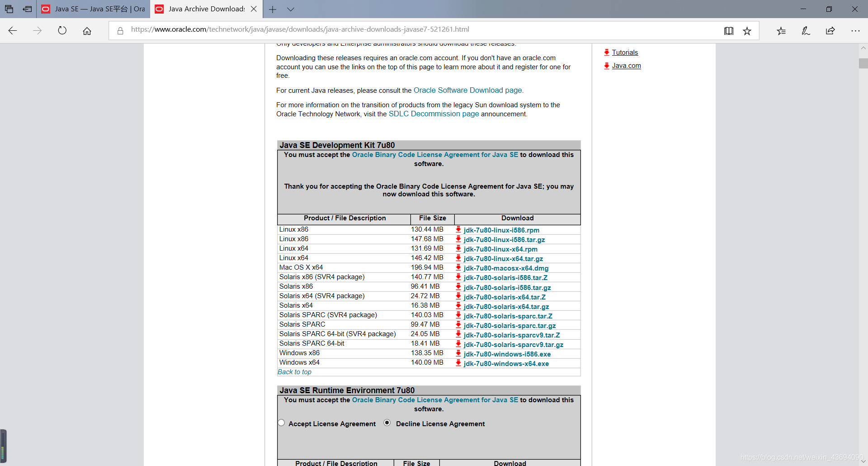Click download arrow icon for windows-i586.exe
Image resolution: width=868 pixels, height=466 pixels.
pos(458,353)
